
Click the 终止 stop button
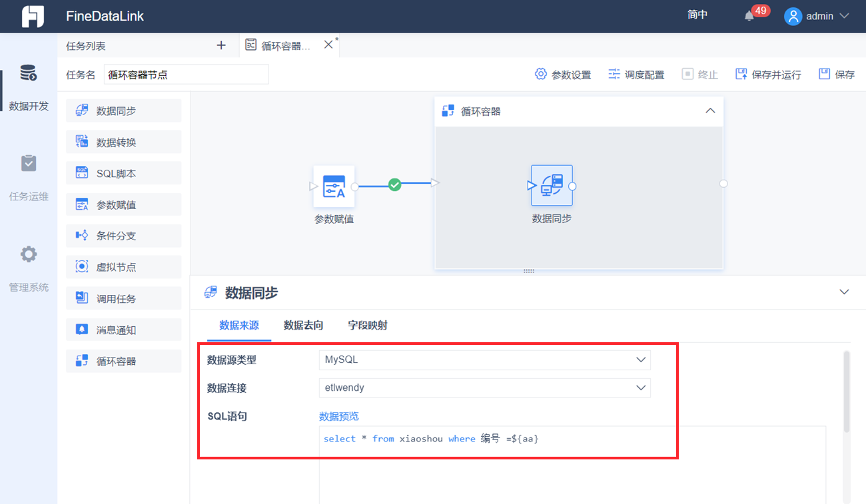tap(699, 75)
